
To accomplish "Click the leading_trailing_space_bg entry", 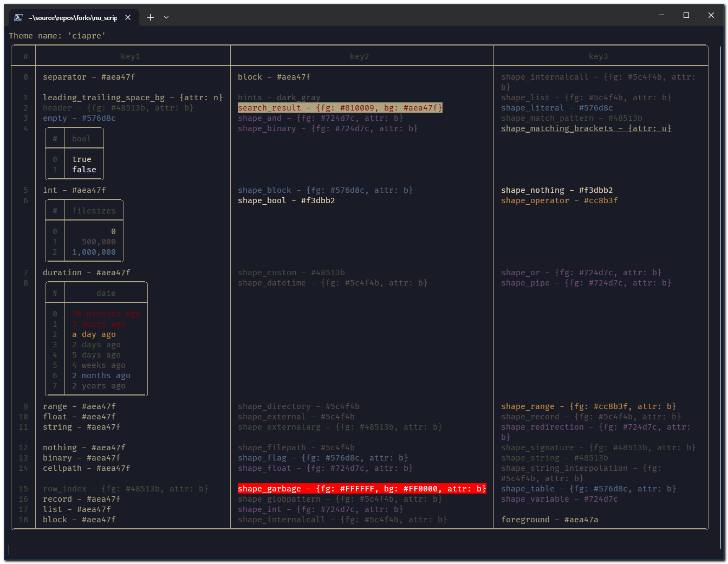I will tap(133, 98).
